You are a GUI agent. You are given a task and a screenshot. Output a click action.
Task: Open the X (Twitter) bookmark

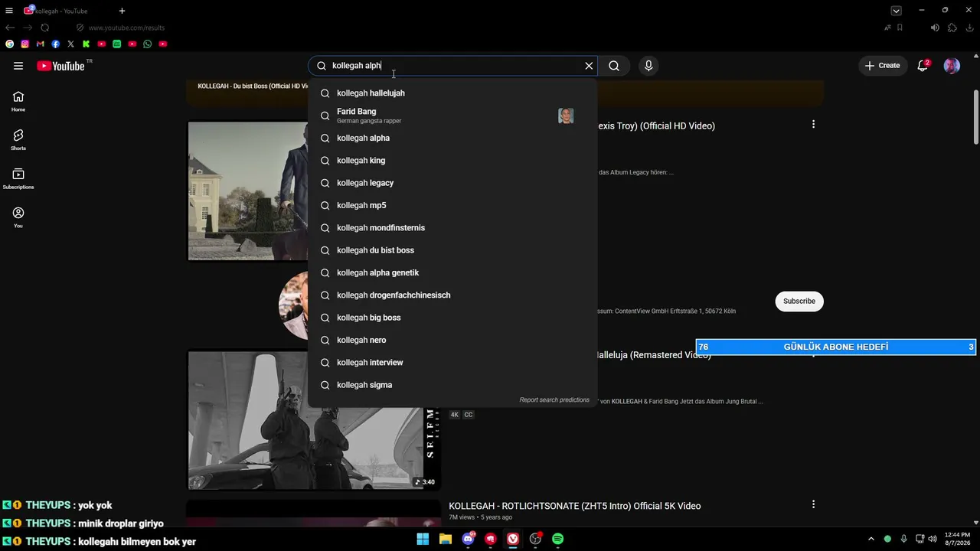pyautogui.click(x=71, y=44)
